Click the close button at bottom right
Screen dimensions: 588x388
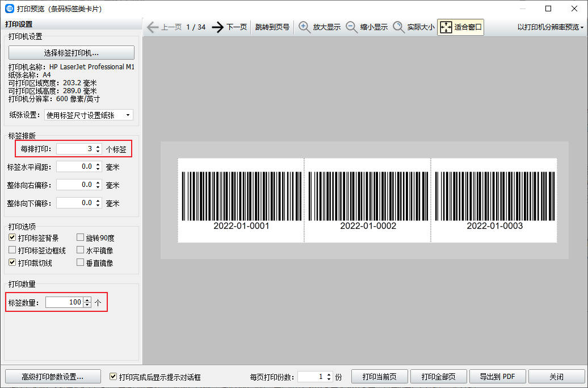pyautogui.click(x=556, y=377)
